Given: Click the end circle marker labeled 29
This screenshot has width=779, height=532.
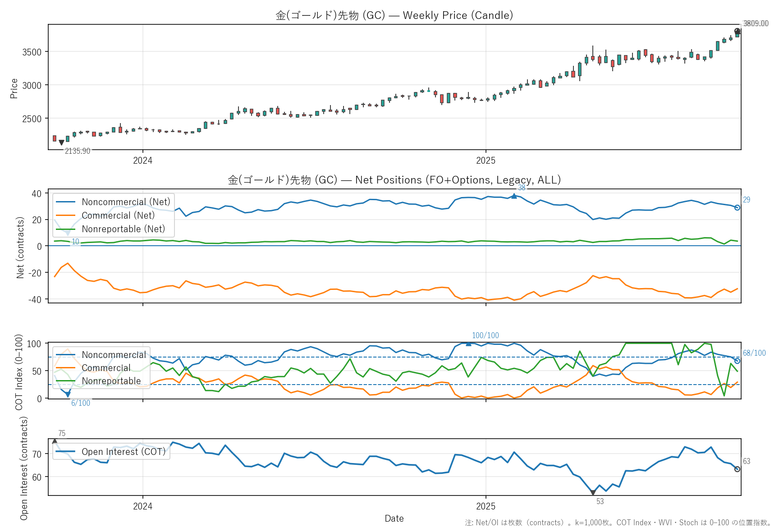Looking at the screenshot, I should pyautogui.click(x=737, y=207).
